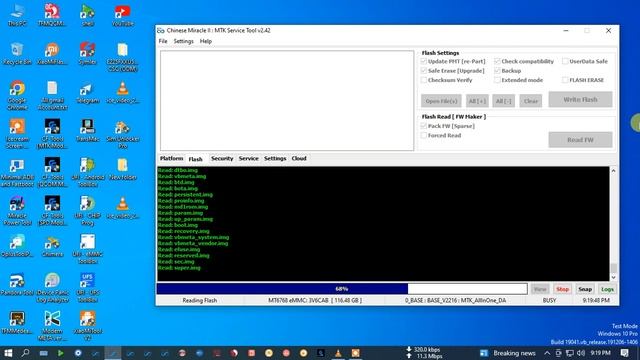Open the notification center icon
Viewport: 640px width, 360px height.
point(624,353)
